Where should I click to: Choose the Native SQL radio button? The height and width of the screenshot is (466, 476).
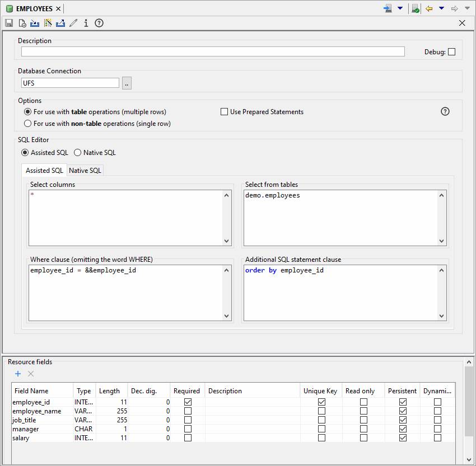pos(78,152)
